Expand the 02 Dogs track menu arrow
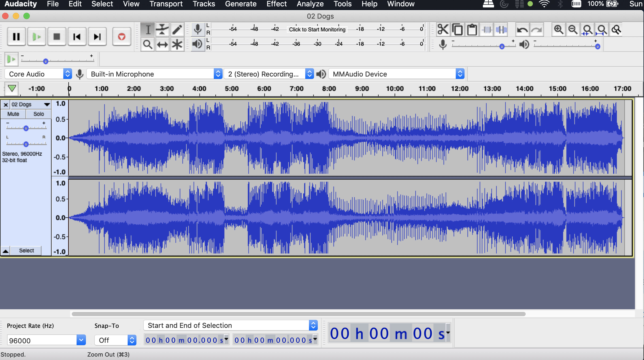The width and height of the screenshot is (644, 360). (x=47, y=104)
